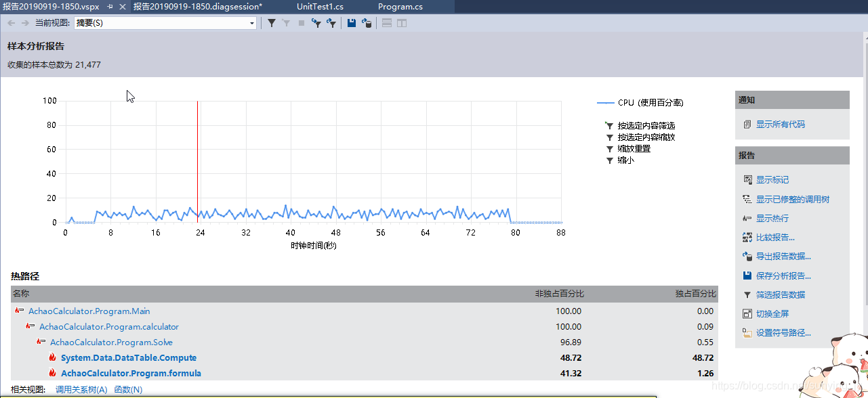
Task: Click the 非独占百分比 column header
Action: tap(559, 294)
